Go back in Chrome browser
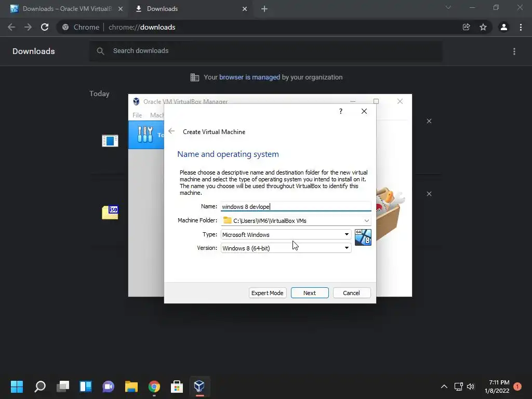Screen dimensions: 532x399 pyautogui.click(x=11, y=27)
